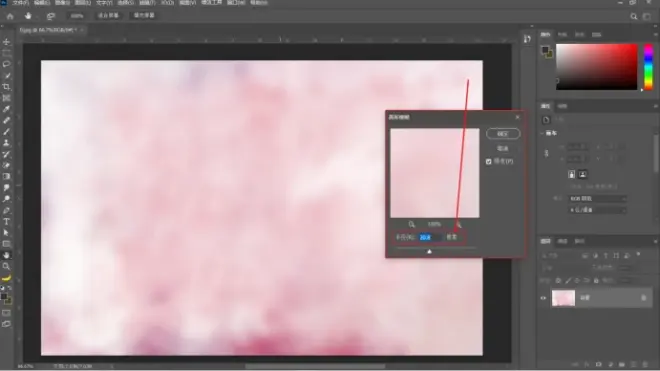Click the landscape orientation button in Properties
Image resolution: width=660 pixels, height=371 pixels.
583,174
